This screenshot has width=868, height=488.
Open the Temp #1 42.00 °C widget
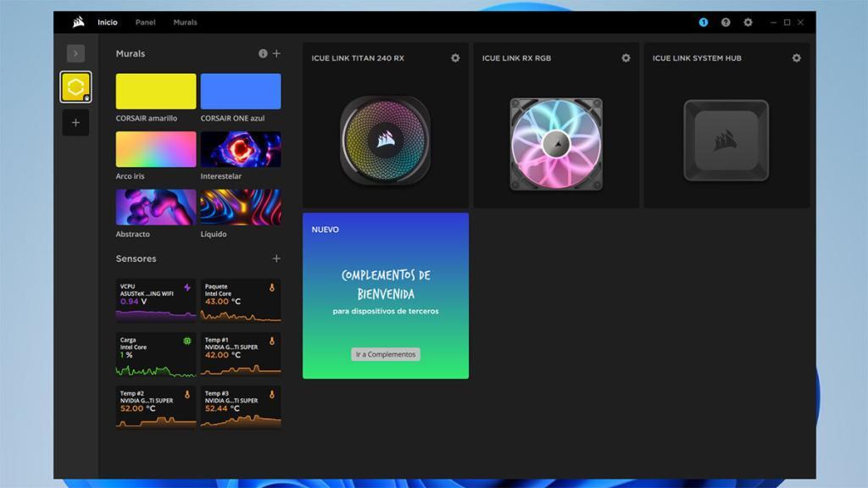[240, 354]
